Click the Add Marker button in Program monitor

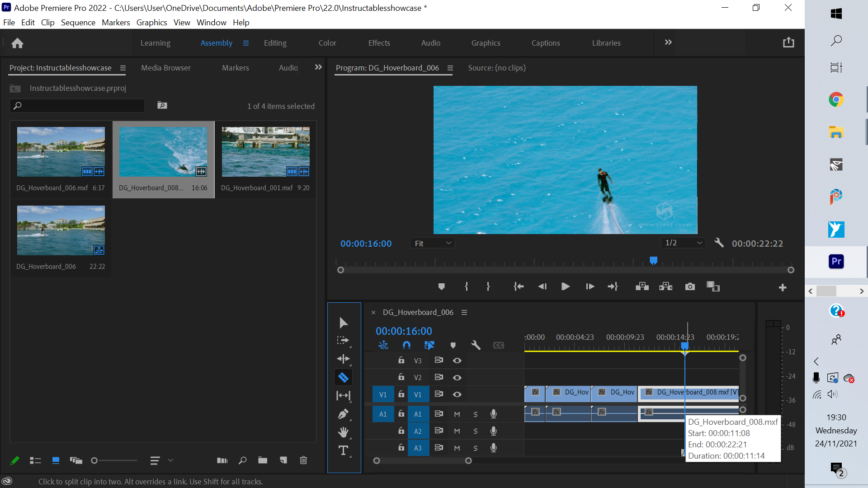pyautogui.click(x=442, y=286)
